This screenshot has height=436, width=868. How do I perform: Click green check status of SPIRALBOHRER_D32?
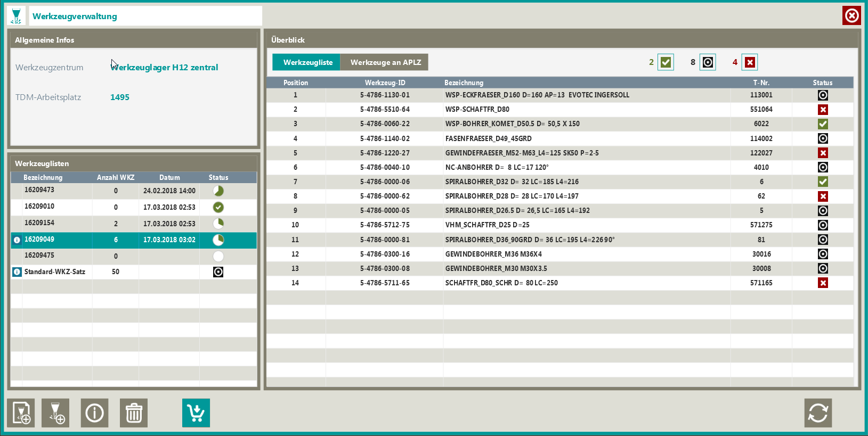823,182
